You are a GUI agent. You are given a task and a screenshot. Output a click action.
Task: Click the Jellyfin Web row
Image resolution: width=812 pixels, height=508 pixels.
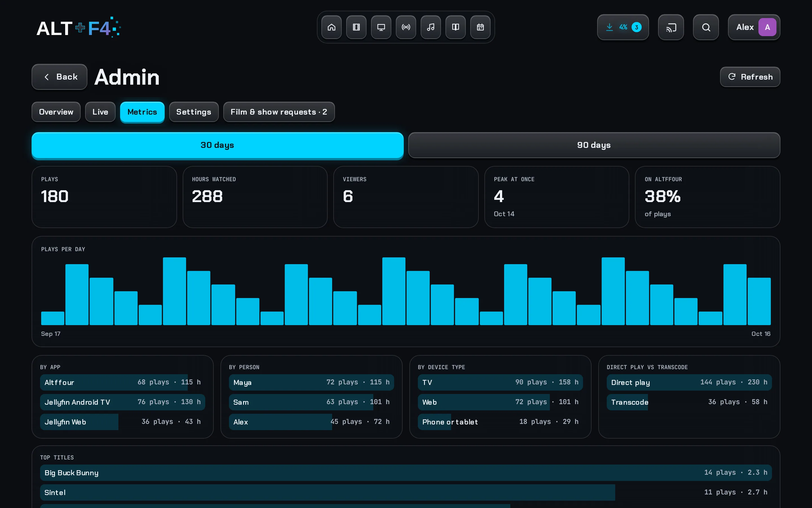(x=122, y=422)
